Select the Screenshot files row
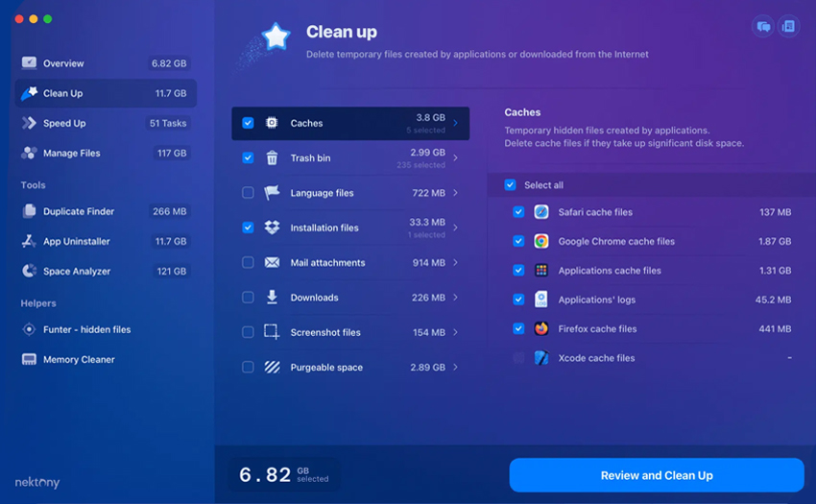The width and height of the screenshot is (816, 504). (350, 332)
